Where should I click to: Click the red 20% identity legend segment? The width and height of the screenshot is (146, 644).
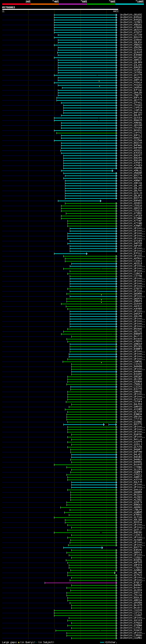16,4
